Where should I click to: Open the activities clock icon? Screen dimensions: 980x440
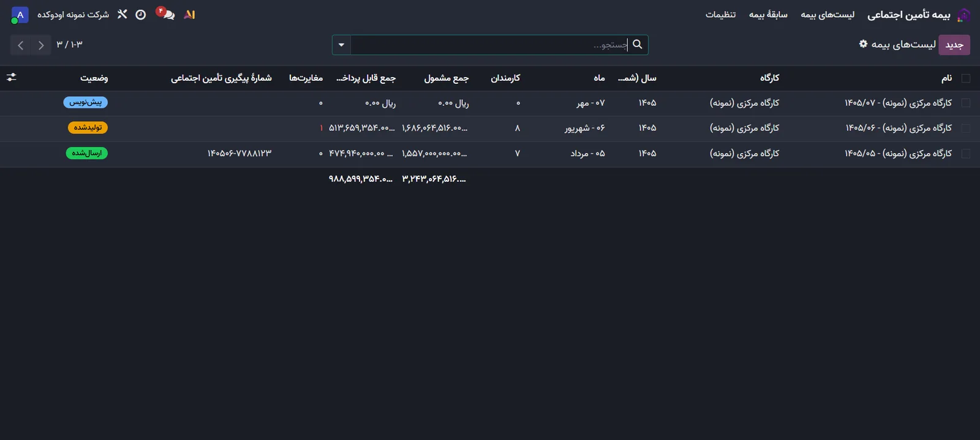point(141,15)
